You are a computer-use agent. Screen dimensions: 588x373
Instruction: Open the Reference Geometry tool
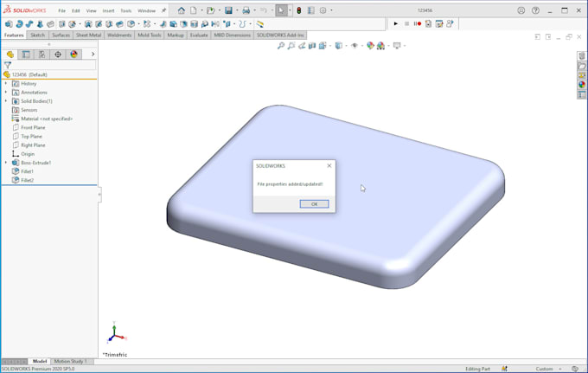click(x=227, y=24)
